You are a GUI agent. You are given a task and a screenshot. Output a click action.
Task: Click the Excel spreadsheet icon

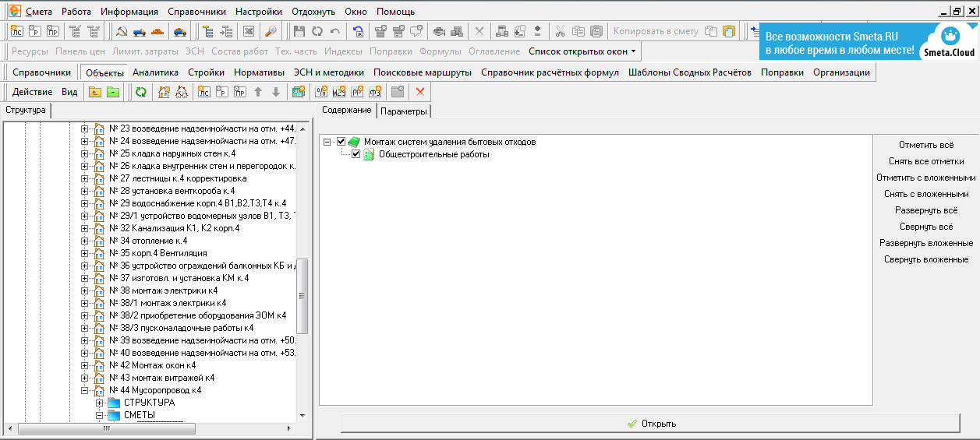pos(248,31)
